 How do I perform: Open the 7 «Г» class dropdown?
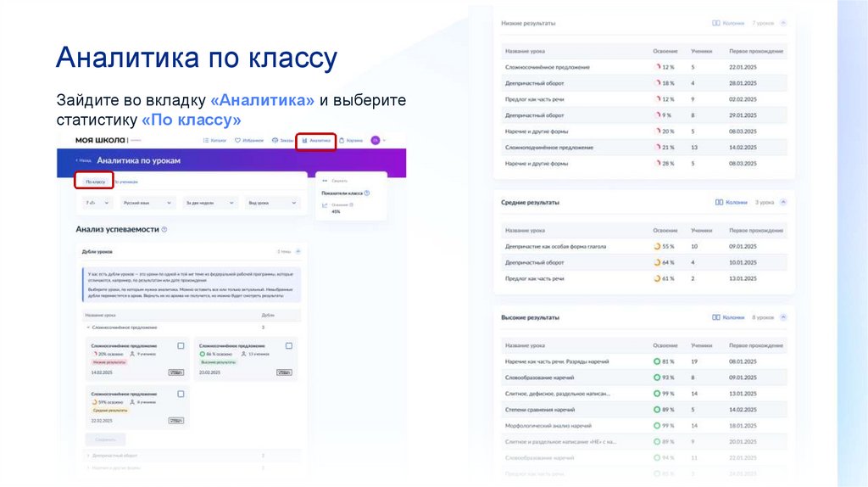(98, 204)
